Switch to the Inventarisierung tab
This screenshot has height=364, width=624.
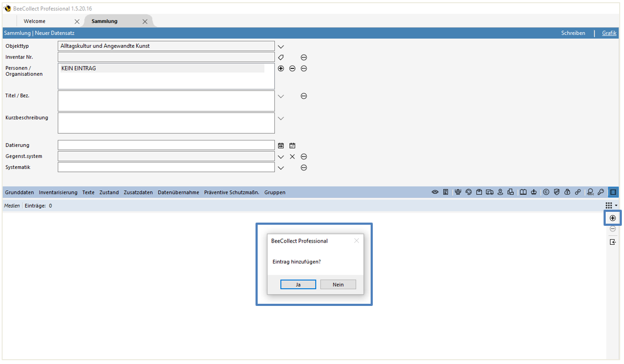click(x=58, y=192)
